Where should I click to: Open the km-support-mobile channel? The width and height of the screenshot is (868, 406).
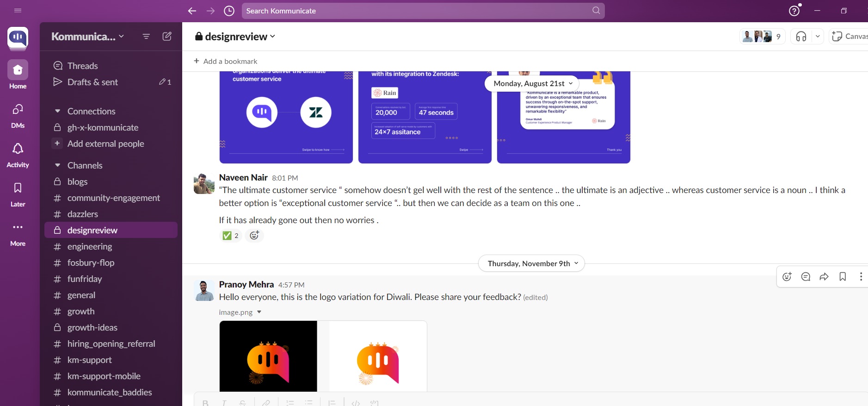[x=111, y=376]
